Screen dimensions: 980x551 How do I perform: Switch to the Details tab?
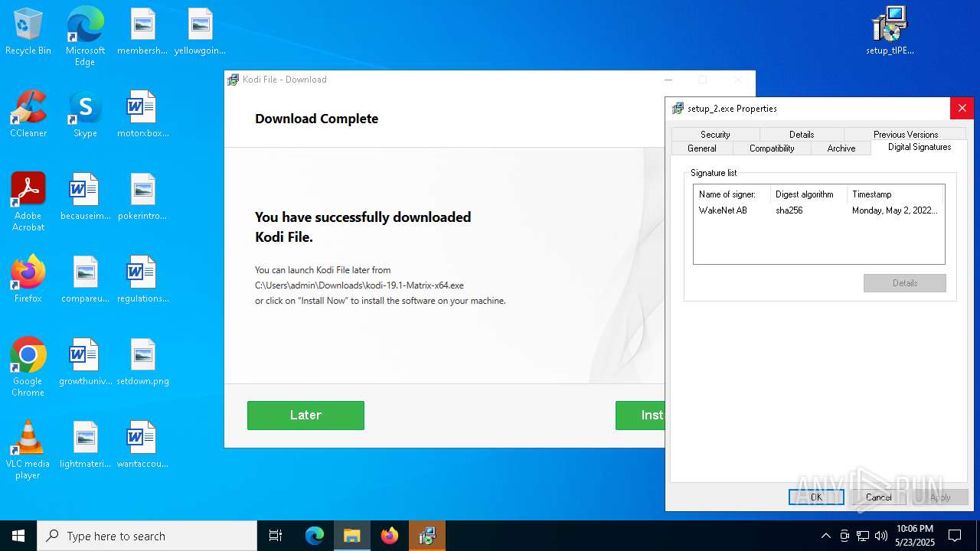pyautogui.click(x=802, y=134)
